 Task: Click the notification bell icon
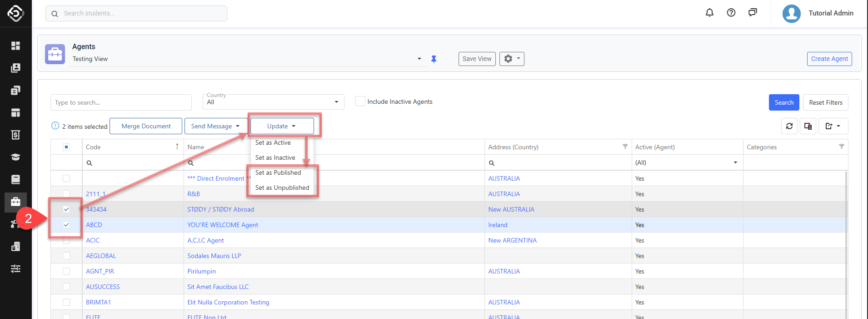[x=709, y=13]
